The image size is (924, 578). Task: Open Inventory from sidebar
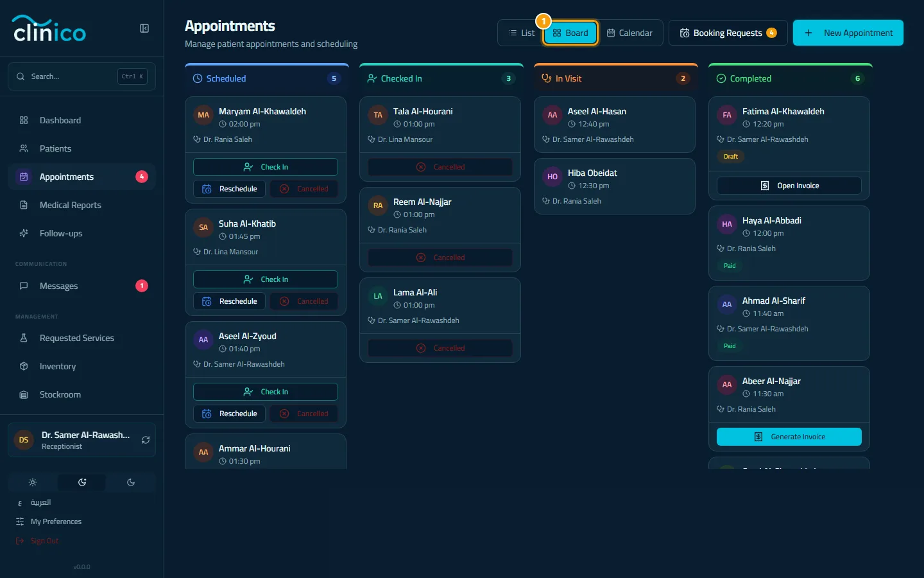click(x=81, y=366)
